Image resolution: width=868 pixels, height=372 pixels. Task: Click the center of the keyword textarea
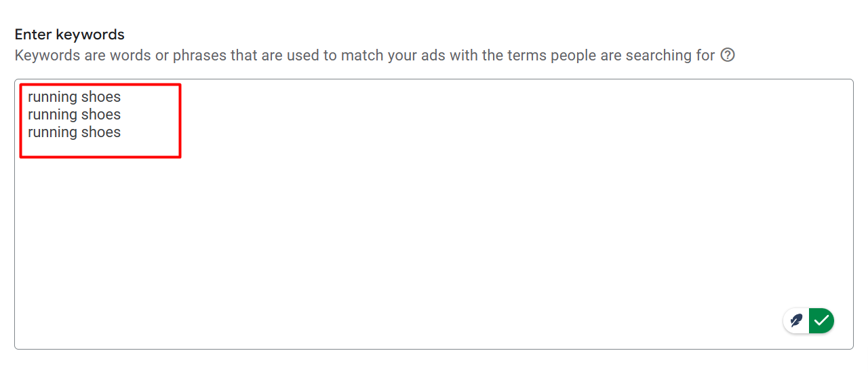click(434, 215)
